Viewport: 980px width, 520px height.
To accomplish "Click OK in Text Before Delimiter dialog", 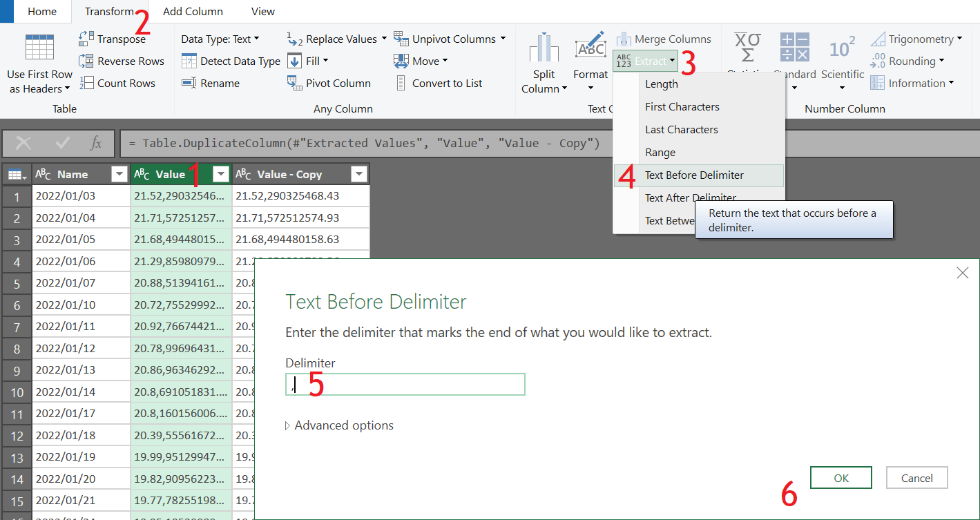I will 841,478.
